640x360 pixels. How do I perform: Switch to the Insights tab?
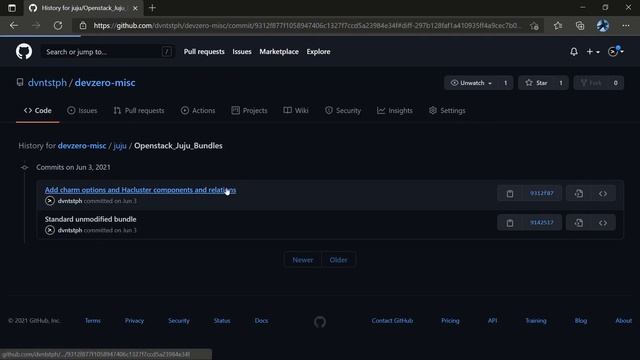point(395,111)
